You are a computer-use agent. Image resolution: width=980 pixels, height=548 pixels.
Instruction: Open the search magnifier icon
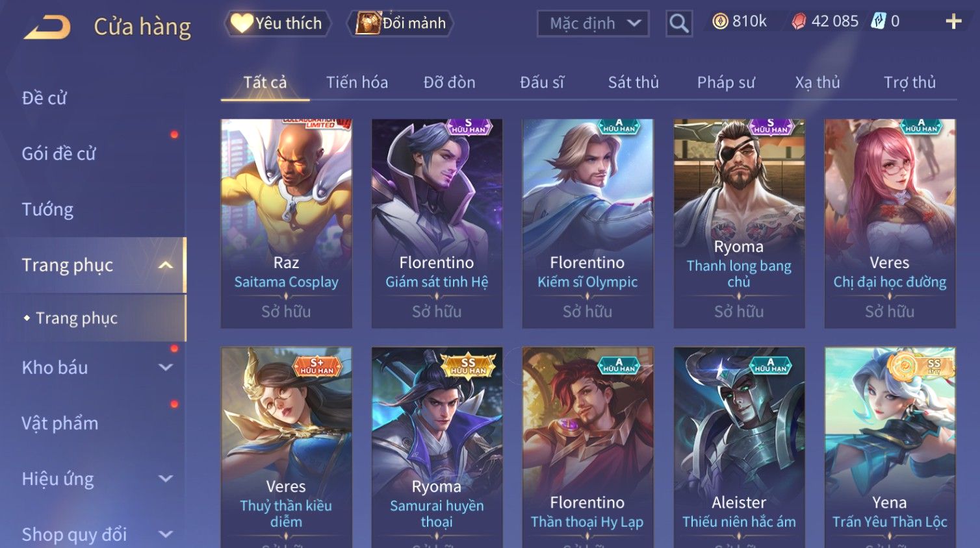[679, 24]
